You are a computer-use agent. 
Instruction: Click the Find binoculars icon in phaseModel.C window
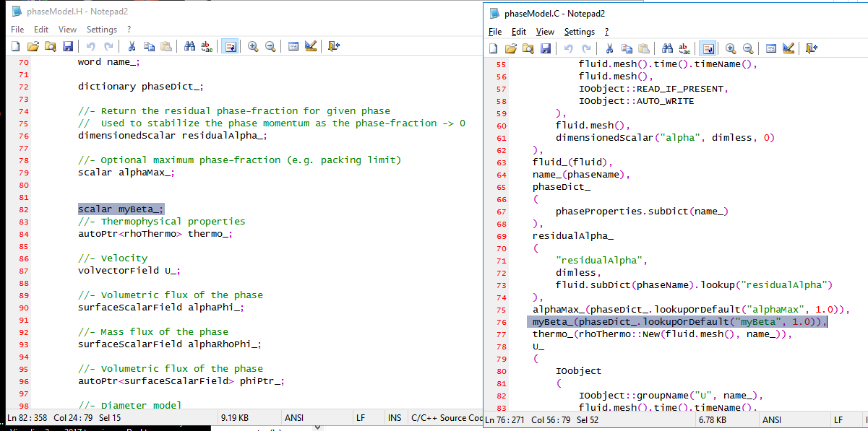point(666,48)
